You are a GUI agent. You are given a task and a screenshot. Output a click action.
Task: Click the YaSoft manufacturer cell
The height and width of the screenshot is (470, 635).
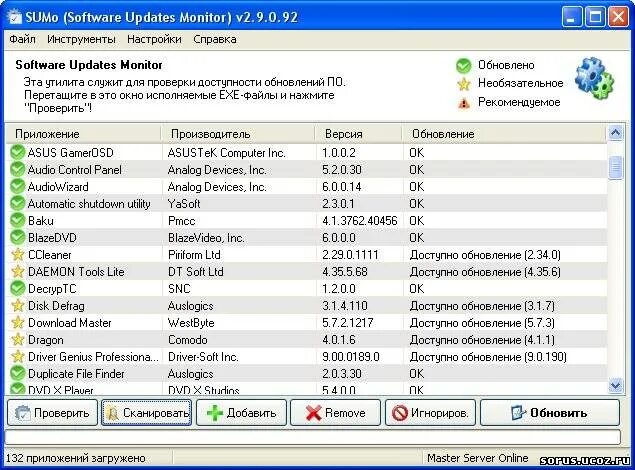pos(184,204)
